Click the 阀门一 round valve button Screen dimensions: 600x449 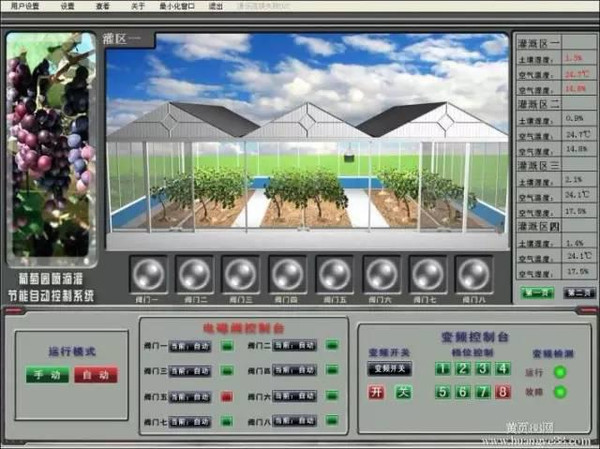(x=146, y=273)
